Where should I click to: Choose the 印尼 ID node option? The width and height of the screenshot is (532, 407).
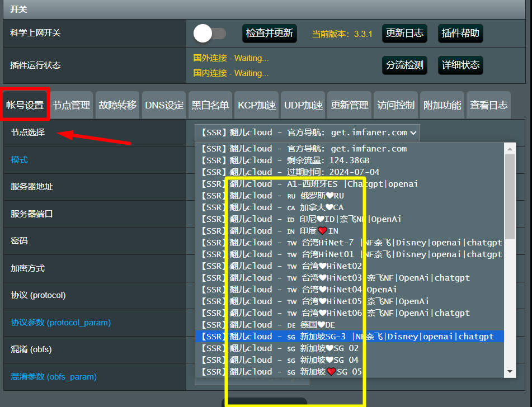point(350,219)
